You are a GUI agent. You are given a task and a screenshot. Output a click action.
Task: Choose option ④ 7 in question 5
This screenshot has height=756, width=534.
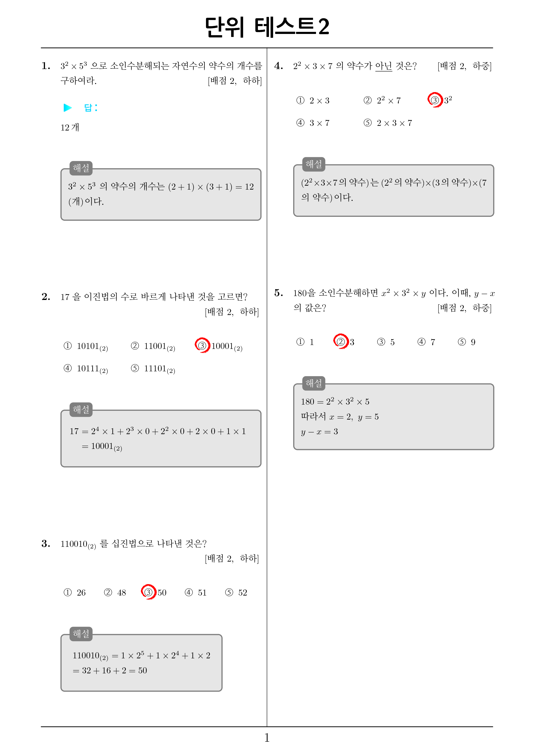(426, 342)
